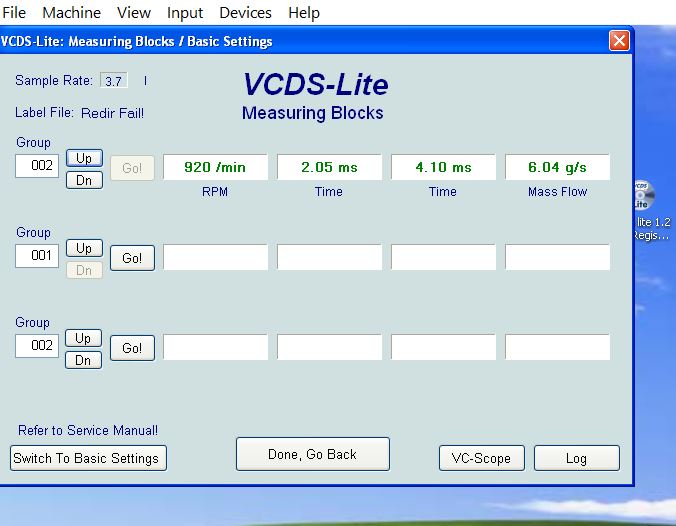Click Up for the first group 002
Viewport: 676px width, 526px height.
coord(84,158)
